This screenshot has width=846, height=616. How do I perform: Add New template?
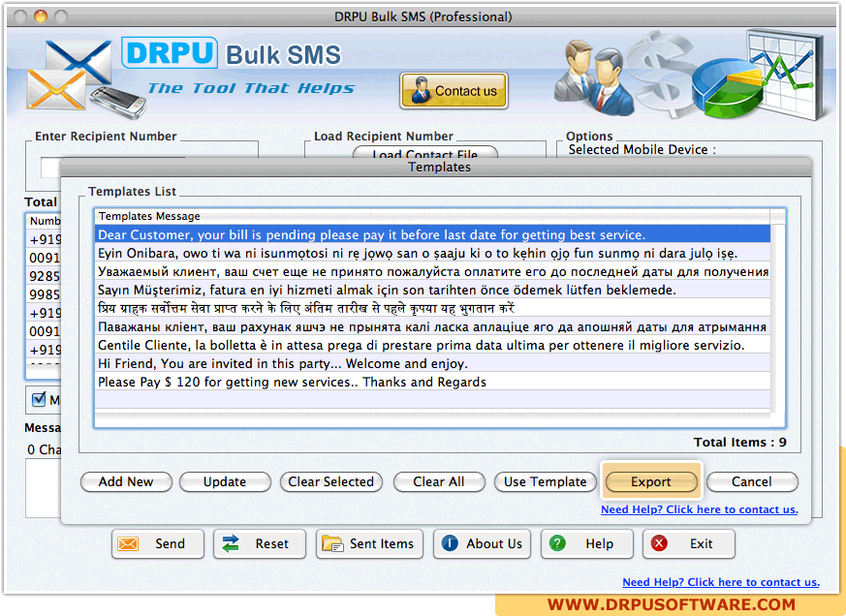click(126, 481)
